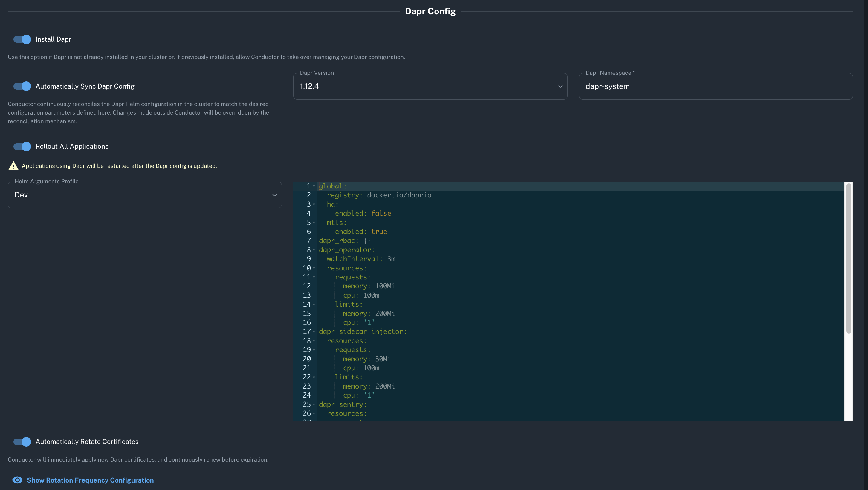Collapse the global block fold arrow at line 1
Screen dimensions: 868x490
point(314,186)
